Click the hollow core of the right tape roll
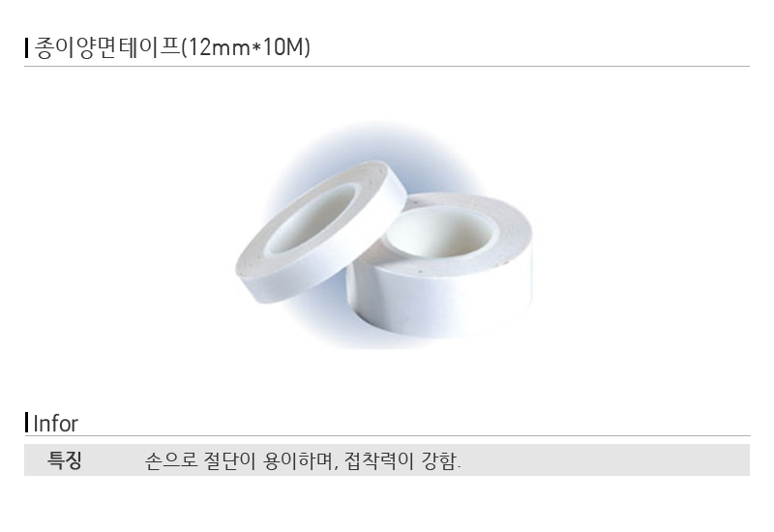Screen dimensions: 774x532 [x=439, y=233]
